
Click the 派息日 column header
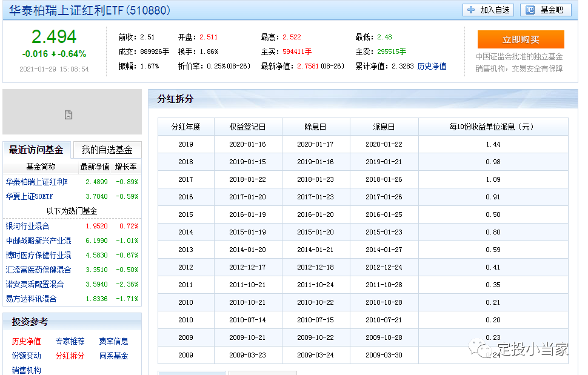(x=384, y=127)
